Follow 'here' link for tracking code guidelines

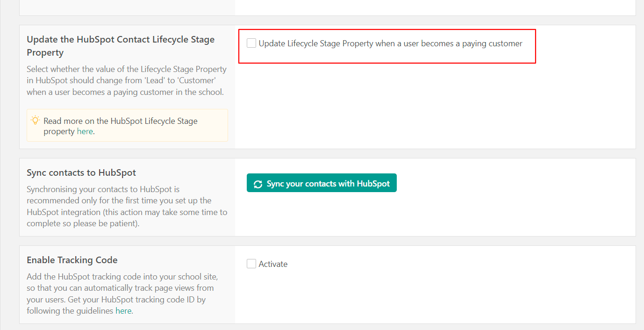(123, 311)
